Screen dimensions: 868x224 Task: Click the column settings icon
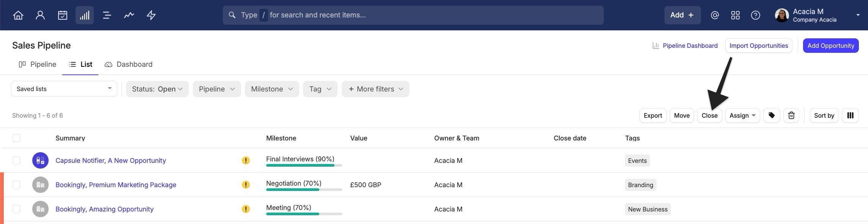pyautogui.click(x=851, y=115)
